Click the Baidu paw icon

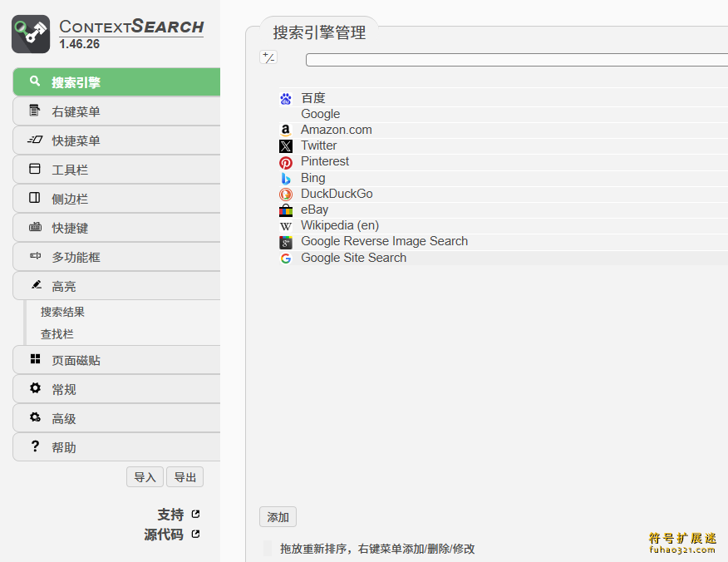click(x=286, y=99)
